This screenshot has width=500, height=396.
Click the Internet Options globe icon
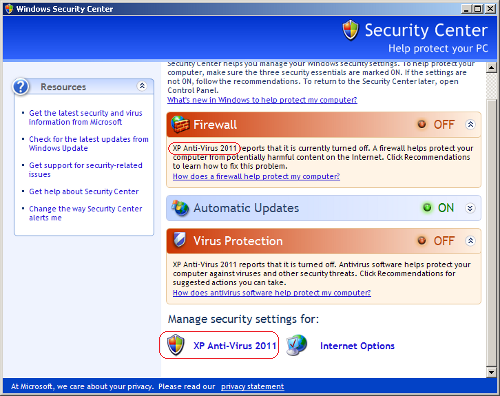click(297, 345)
